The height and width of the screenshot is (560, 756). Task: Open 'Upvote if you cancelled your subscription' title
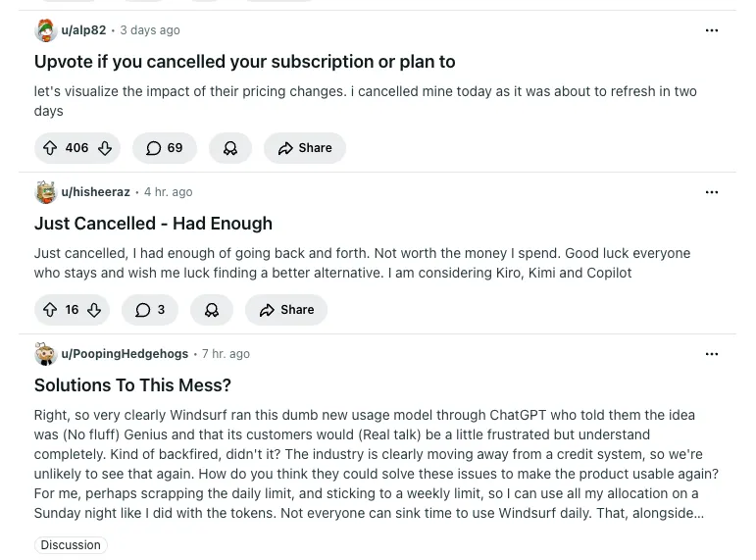(x=244, y=62)
